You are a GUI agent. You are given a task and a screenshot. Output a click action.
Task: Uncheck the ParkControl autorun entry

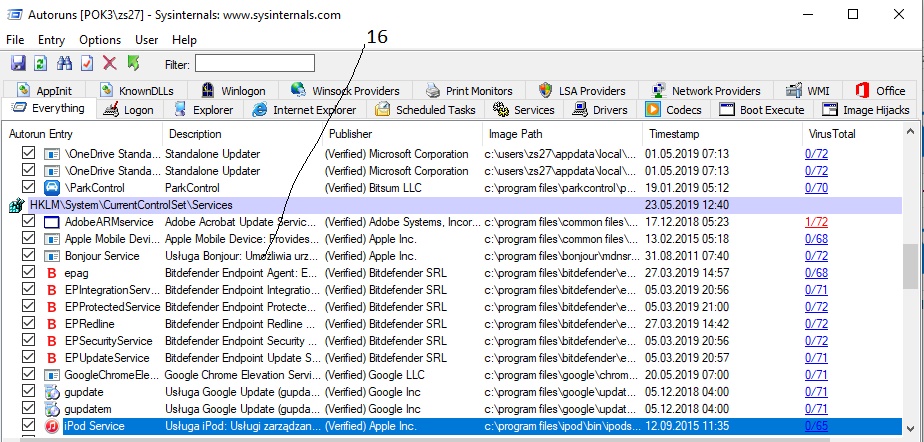tap(28, 187)
